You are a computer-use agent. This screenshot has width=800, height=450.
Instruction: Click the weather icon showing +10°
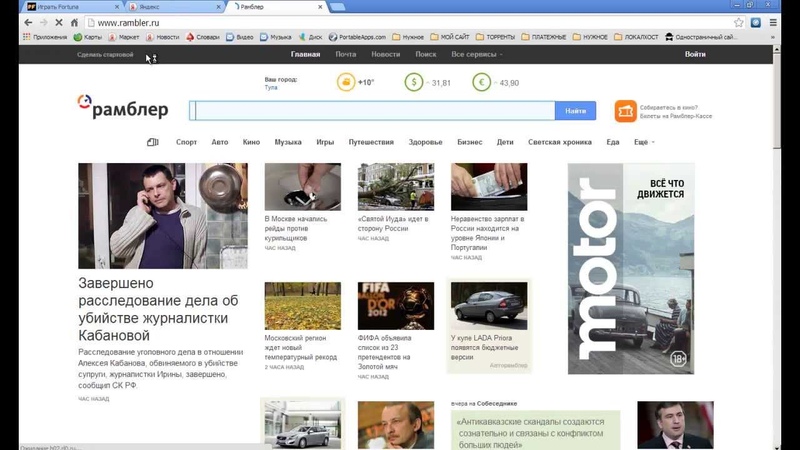pos(346,82)
